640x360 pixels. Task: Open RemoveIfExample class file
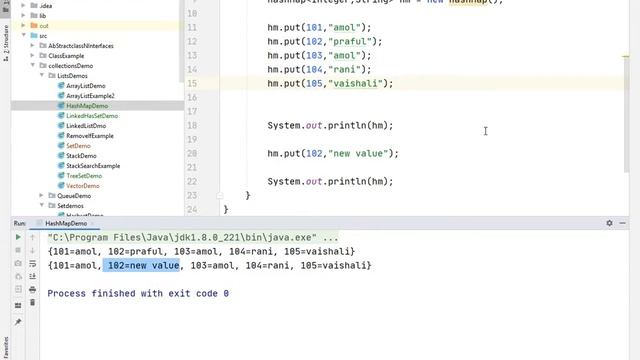pyautogui.click(x=90, y=136)
